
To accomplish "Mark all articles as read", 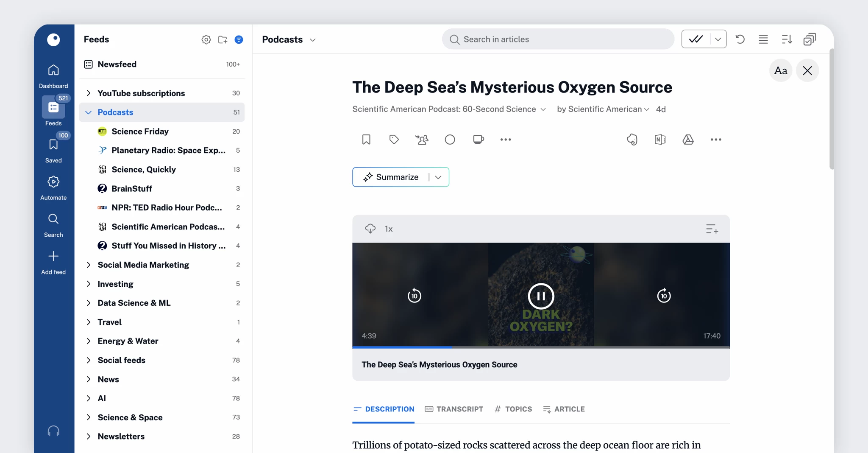I will point(696,39).
